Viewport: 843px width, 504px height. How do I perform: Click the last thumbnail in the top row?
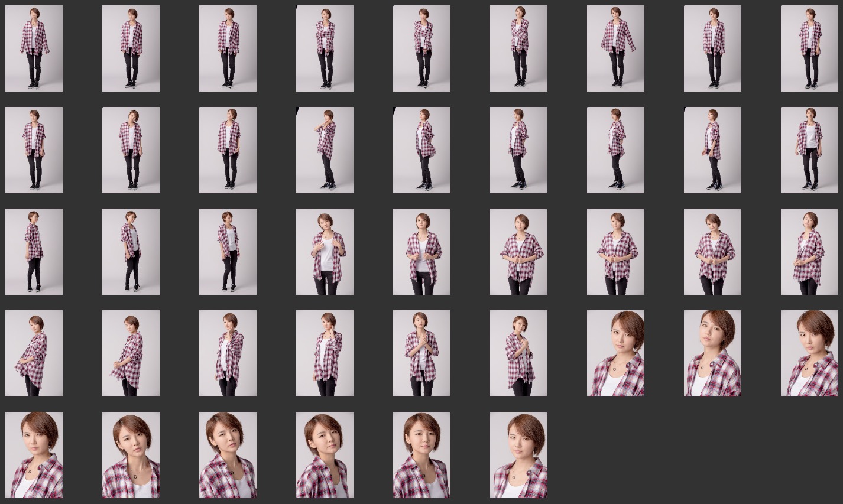[x=809, y=48]
